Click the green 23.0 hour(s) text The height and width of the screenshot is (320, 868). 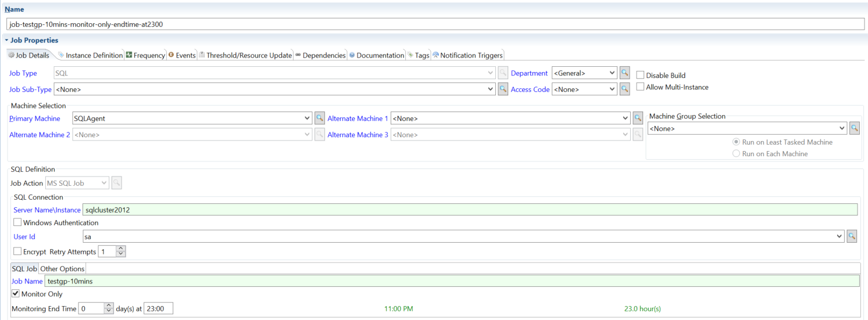642,308
